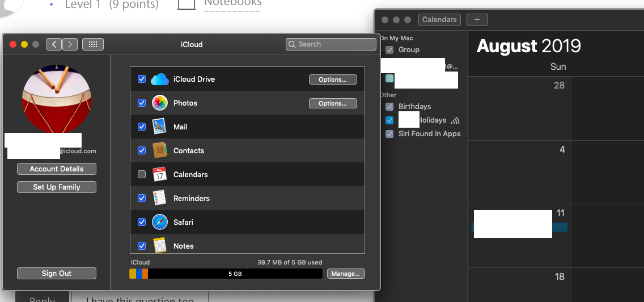Toggle the Birthdays calendar checkbox
The image size is (644, 302).
pyautogui.click(x=390, y=107)
